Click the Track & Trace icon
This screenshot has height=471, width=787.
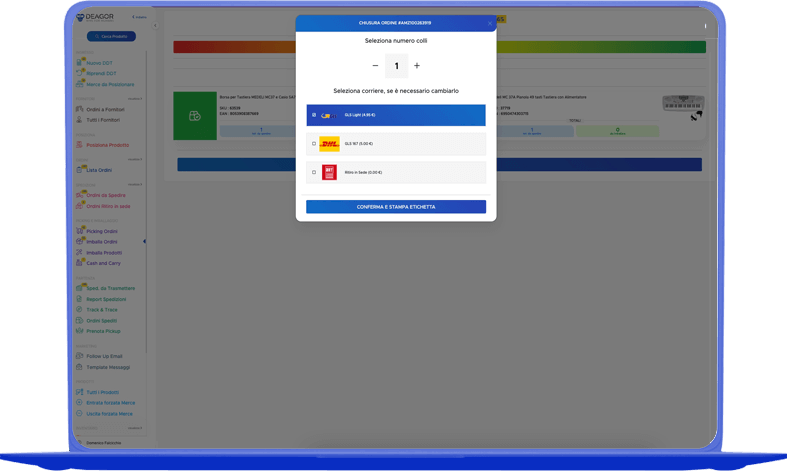79,309
